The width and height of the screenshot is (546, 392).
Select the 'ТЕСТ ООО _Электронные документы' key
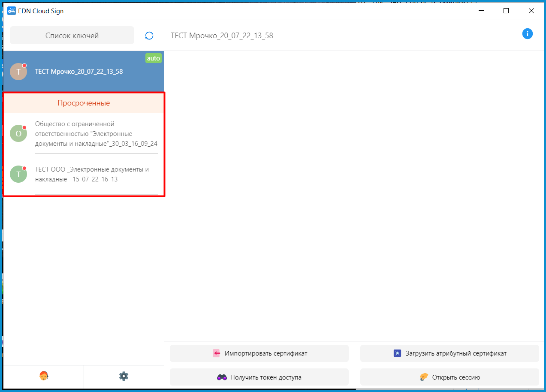point(92,175)
